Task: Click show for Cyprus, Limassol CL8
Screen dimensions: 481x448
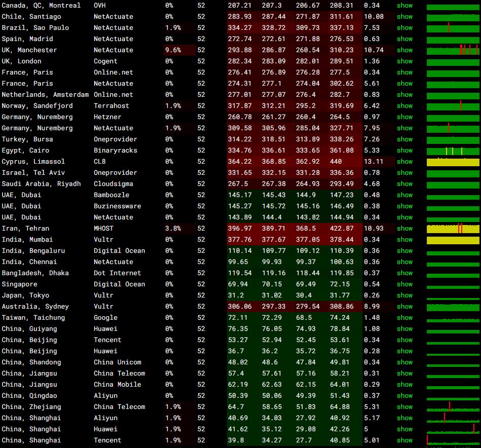Action: tap(405, 162)
